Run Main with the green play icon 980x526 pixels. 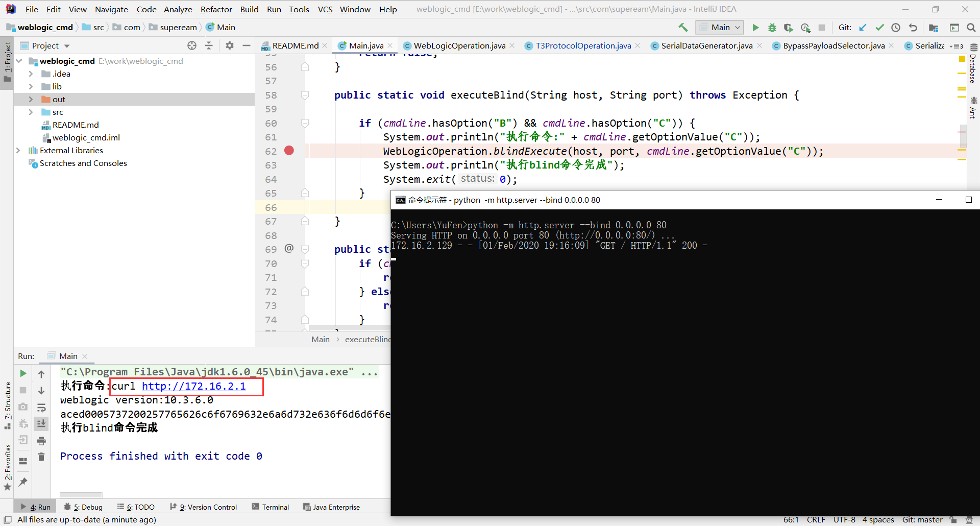click(x=756, y=28)
